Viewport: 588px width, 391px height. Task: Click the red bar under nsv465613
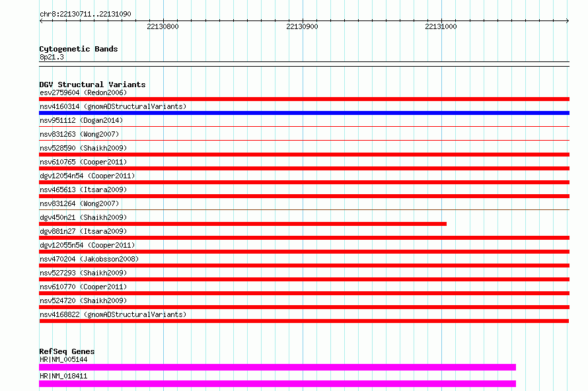pyautogui.click(x=304, y=196)
